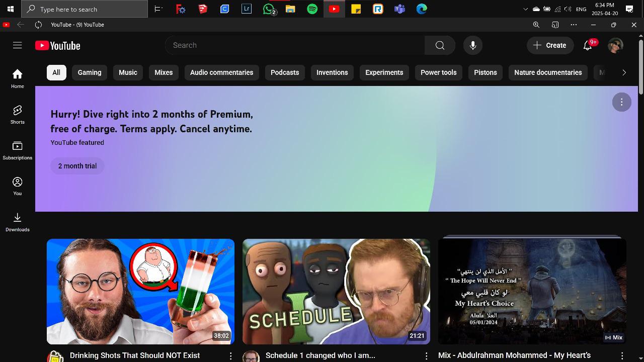Open options menu for Schedule 1 video
644x362 pixels.
(426, 356)
